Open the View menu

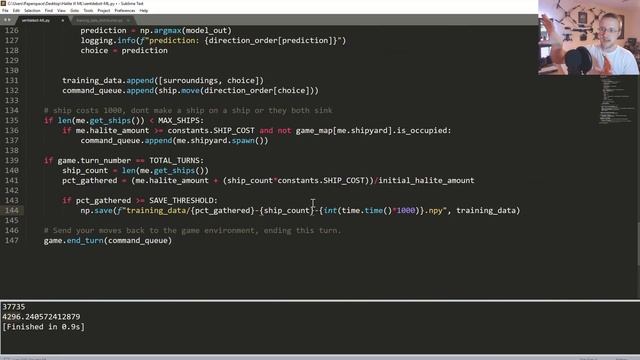[61, 11]
